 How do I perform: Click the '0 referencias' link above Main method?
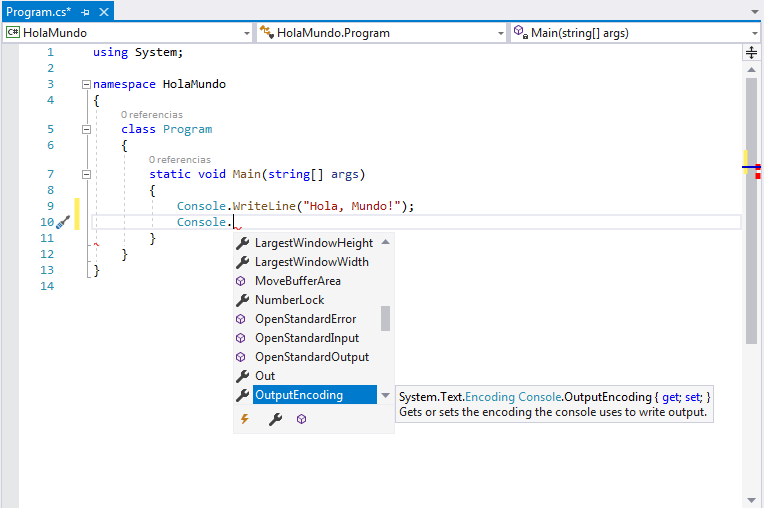[180, 160]
